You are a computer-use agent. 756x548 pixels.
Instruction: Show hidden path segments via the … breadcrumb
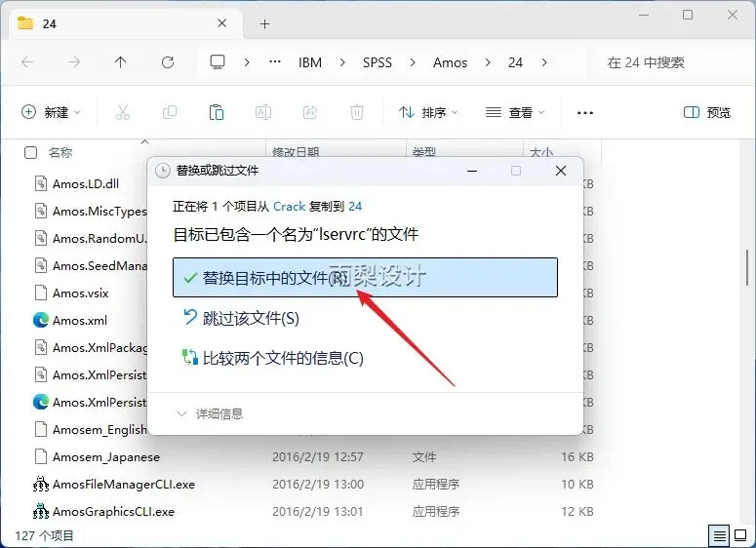tap(275, 61)
